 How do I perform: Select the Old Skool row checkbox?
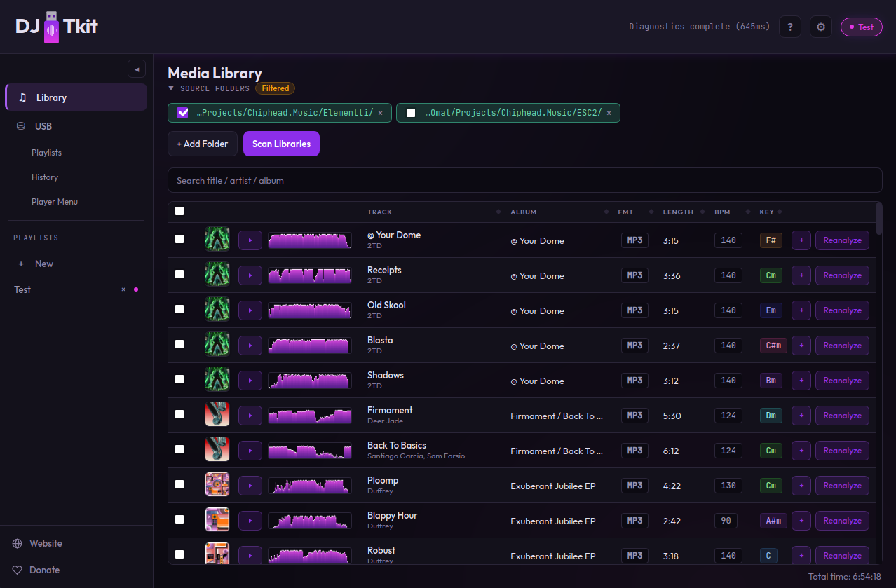179,309
